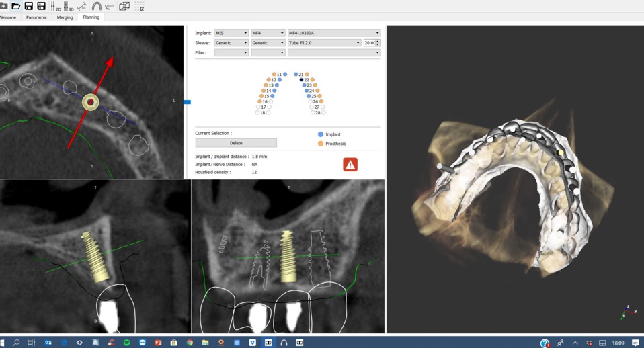Click the nerve tracing tool icon
Screen dimensions: 644x348
click(110, 7)
